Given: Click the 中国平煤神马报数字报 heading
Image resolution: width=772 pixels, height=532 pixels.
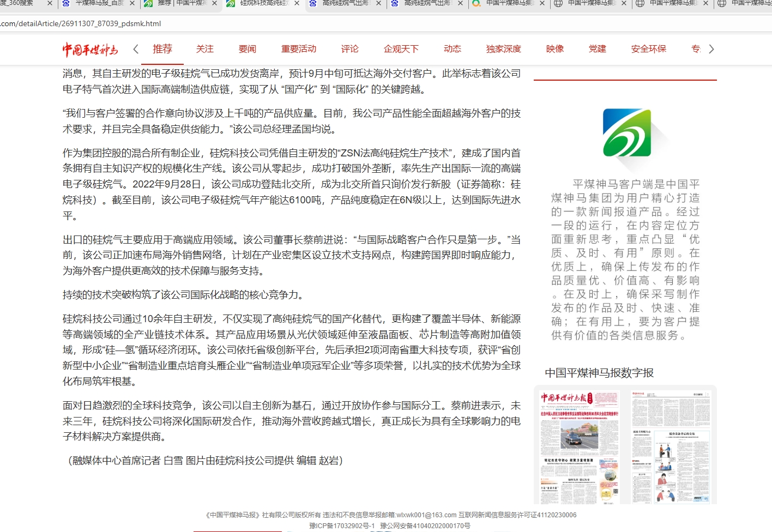Looking at the screenshot, I should pyautogui.click(x=599, y=373).
